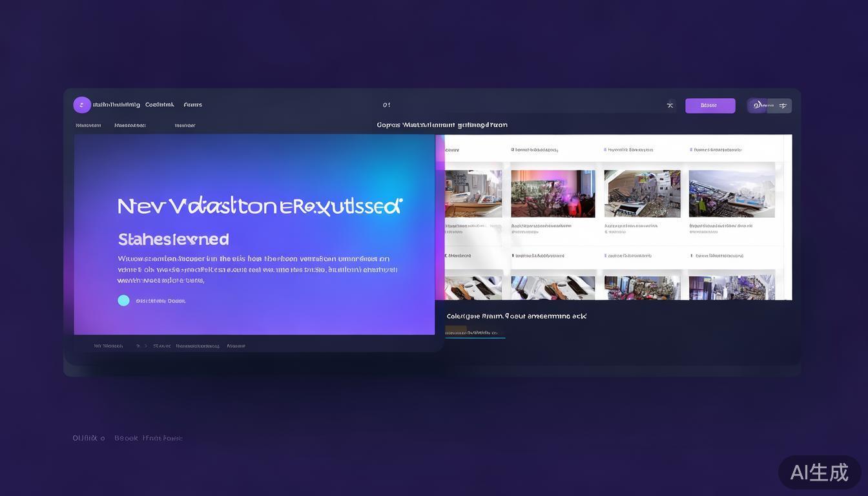868x496 pixels.
Task: Click 'Stahesievned' subtitle in hero banner
Action: click(x=173, y=240)
